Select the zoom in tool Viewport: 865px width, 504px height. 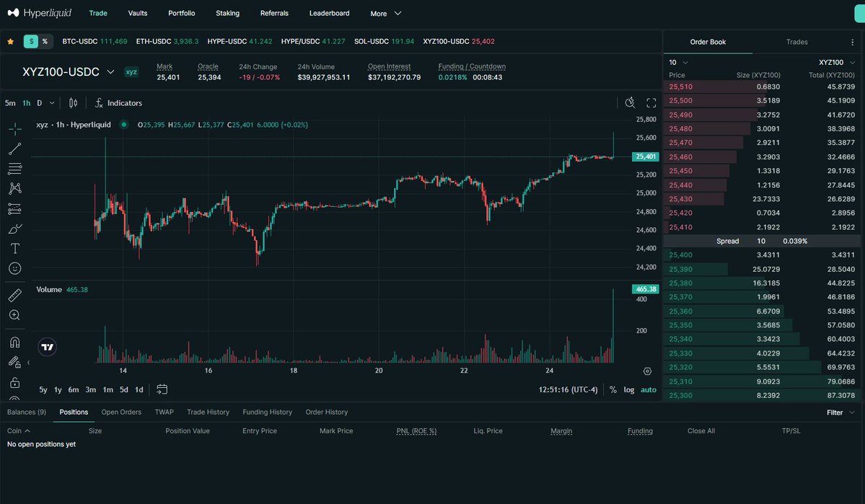(x=15, y=315)
